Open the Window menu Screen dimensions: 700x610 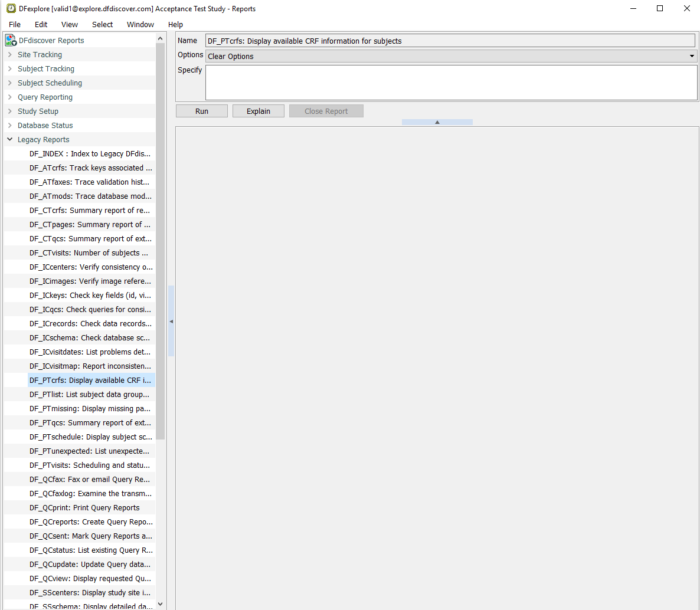pos(140,24)
